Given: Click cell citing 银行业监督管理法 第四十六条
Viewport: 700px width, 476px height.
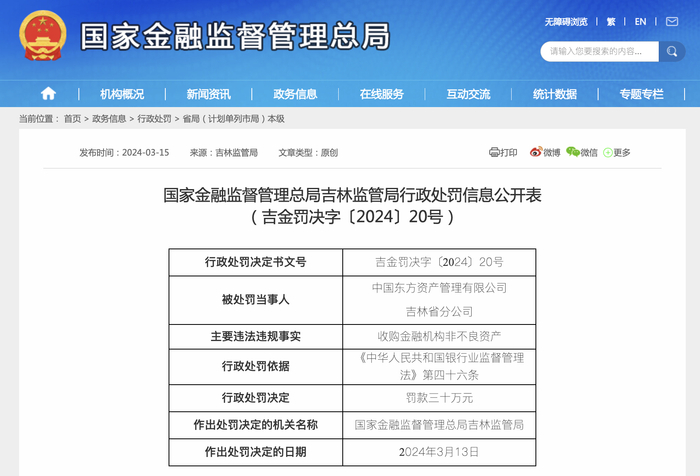Looking at the screenshot, I should pos(439,366).
